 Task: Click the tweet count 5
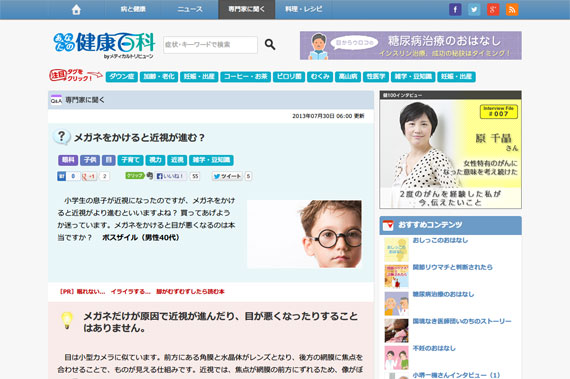(248, 176)
